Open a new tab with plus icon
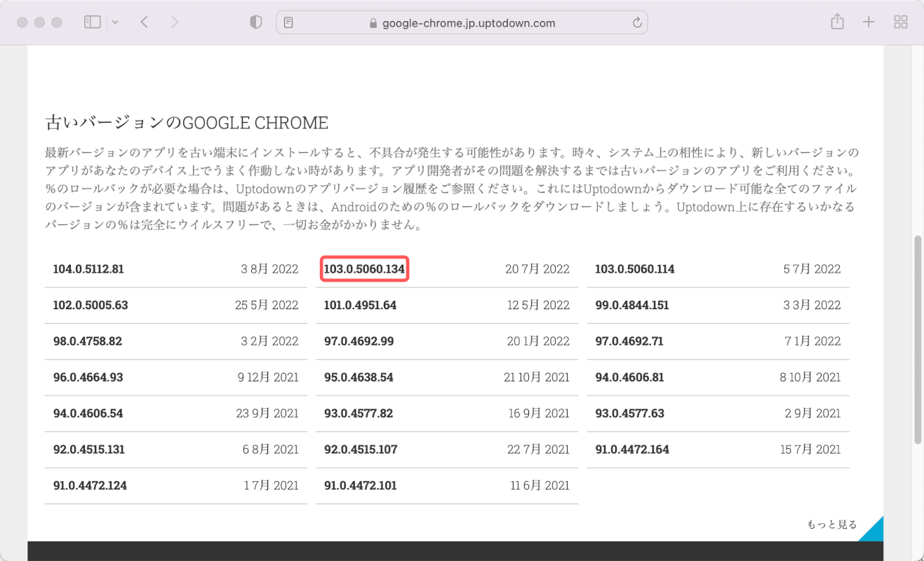The width and height of the screenshot is (924, 561). 869,22
